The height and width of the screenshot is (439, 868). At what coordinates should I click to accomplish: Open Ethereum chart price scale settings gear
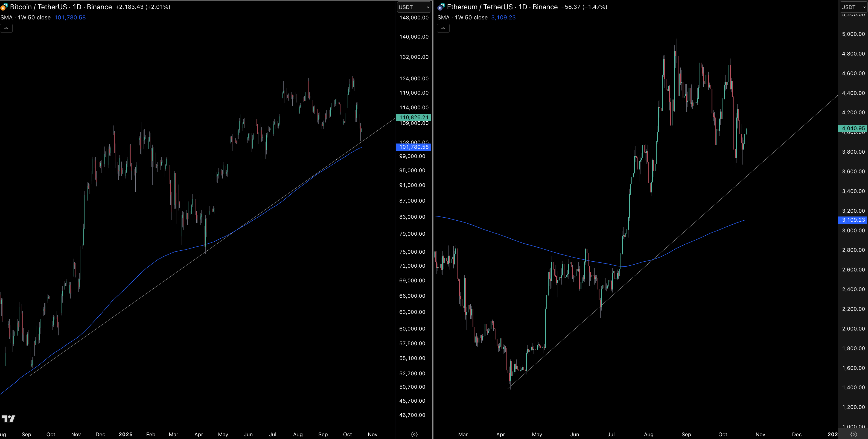(854, 434)
